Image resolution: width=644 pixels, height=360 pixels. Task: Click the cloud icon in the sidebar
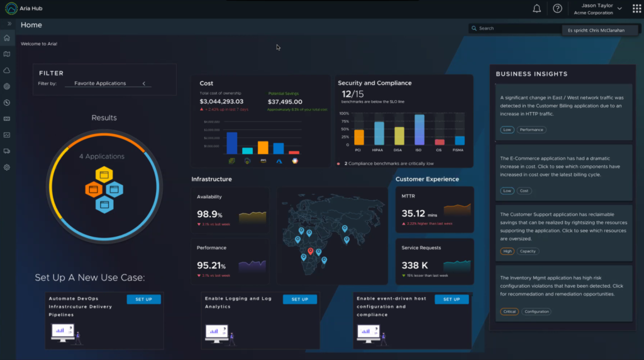point(7,70)
